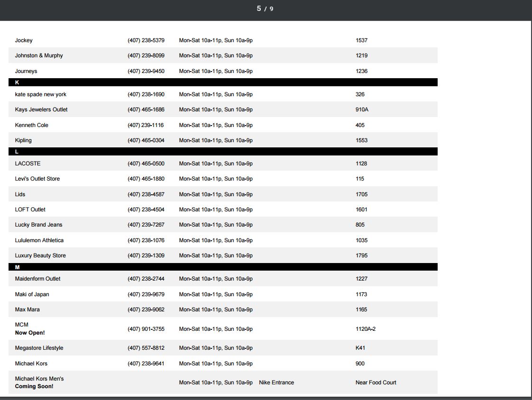Click the Michael Kors phone number

pos(146,364)
